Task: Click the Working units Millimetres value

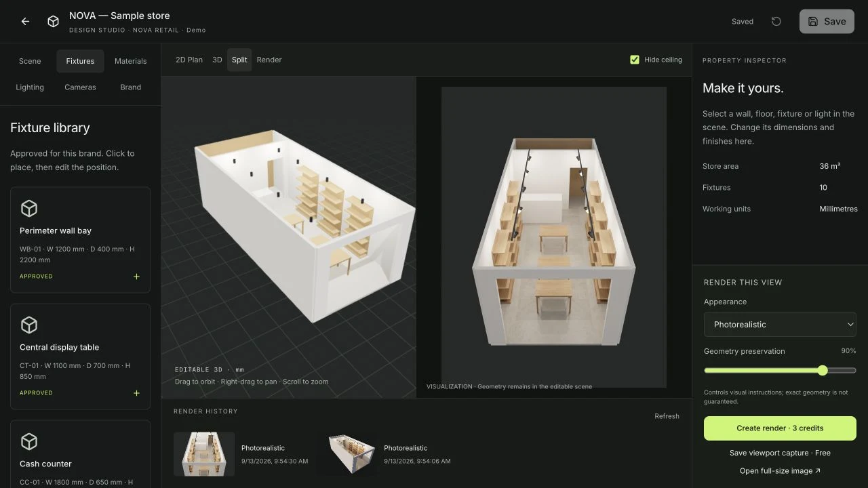Action: point(838,209)
